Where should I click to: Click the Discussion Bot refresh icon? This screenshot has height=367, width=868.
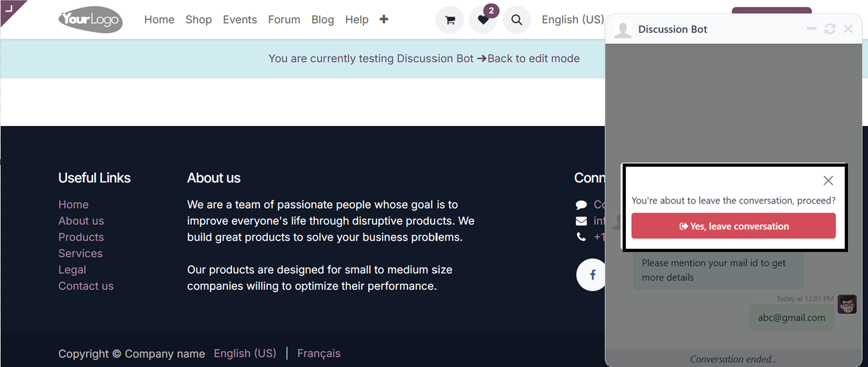tap(830, 29)
